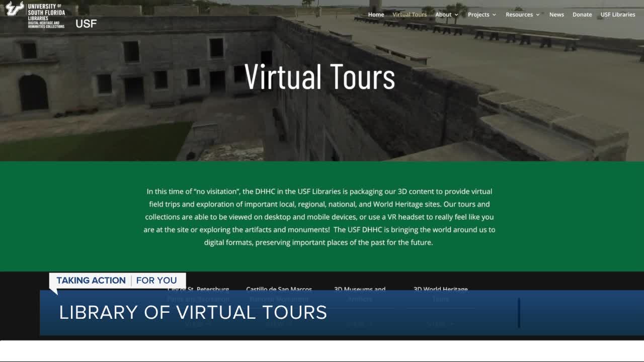Viewport: 644px width, 362px height.
Task: Expand the Projects dropdown chevron
Action: (494, 15)
